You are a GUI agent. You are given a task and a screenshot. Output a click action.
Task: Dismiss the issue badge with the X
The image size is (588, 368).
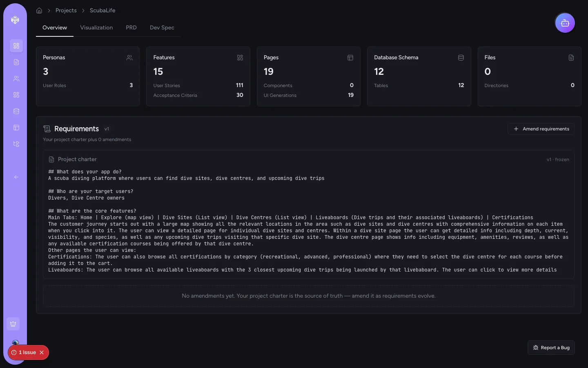(42, 352)
